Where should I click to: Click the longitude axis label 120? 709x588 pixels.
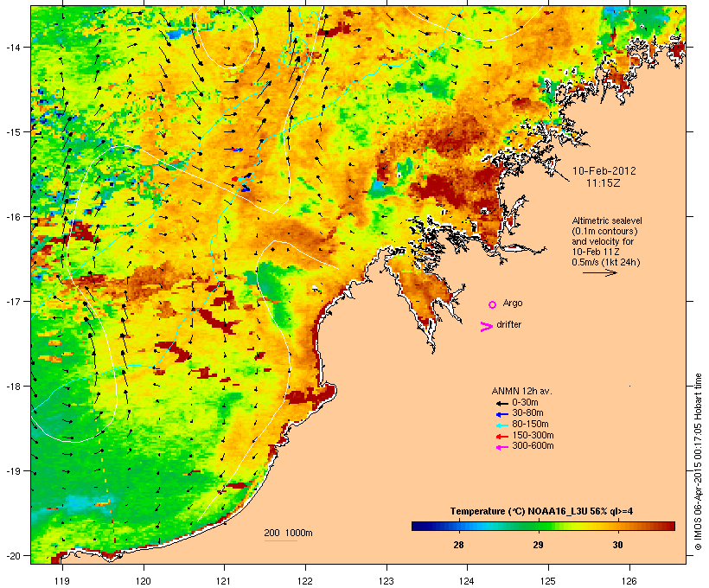click(x=144, y=581)
